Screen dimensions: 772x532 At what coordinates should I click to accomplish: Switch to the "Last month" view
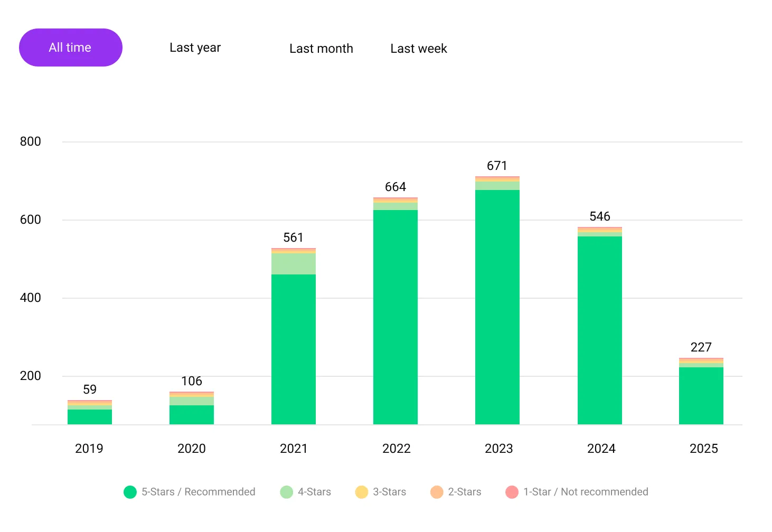321,49
